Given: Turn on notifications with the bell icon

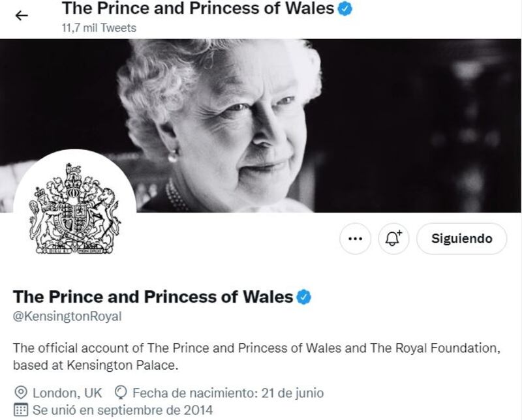Looking at the screenshot, I should pyautogui.click(x=393, y=239).
